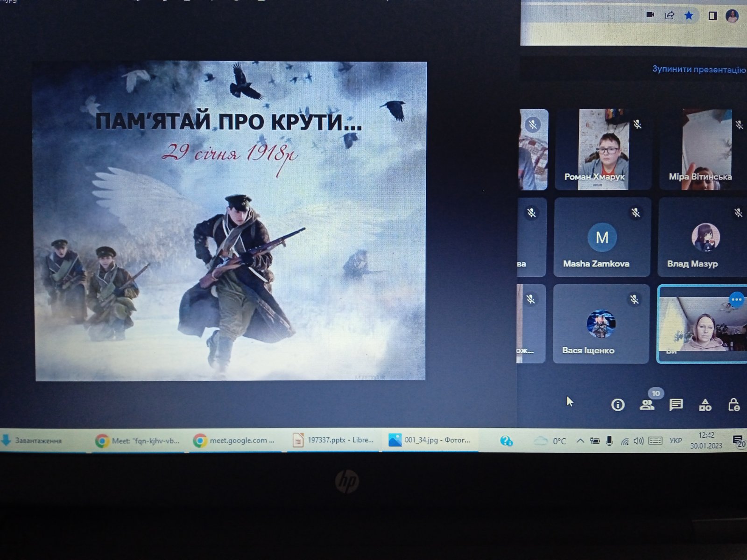Toggle the browser side panel icon

712,16
